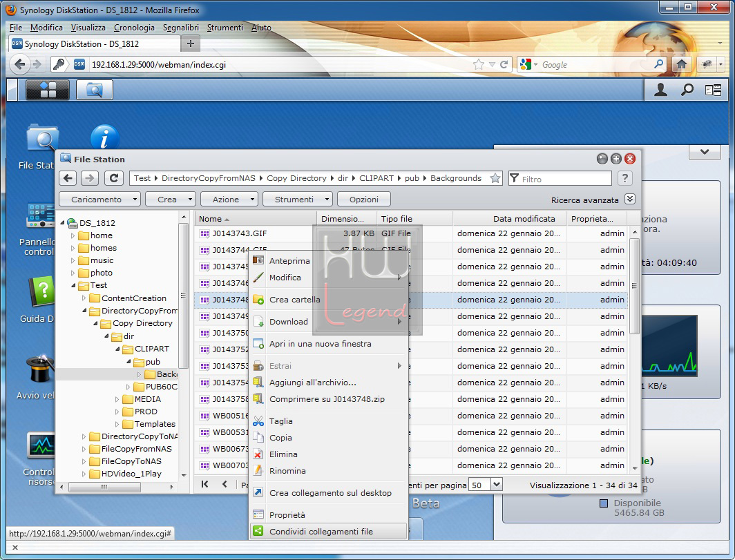Reload the page in Firefox

[504, 65]
